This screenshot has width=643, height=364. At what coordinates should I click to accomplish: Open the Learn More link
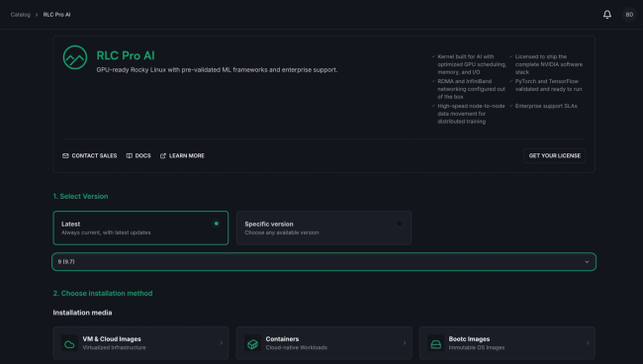pyautogui.click(x=182, y=155)
